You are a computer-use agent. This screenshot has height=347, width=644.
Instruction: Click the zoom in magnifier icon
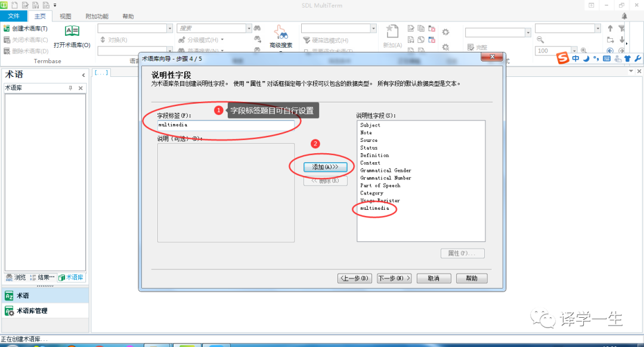584,51
